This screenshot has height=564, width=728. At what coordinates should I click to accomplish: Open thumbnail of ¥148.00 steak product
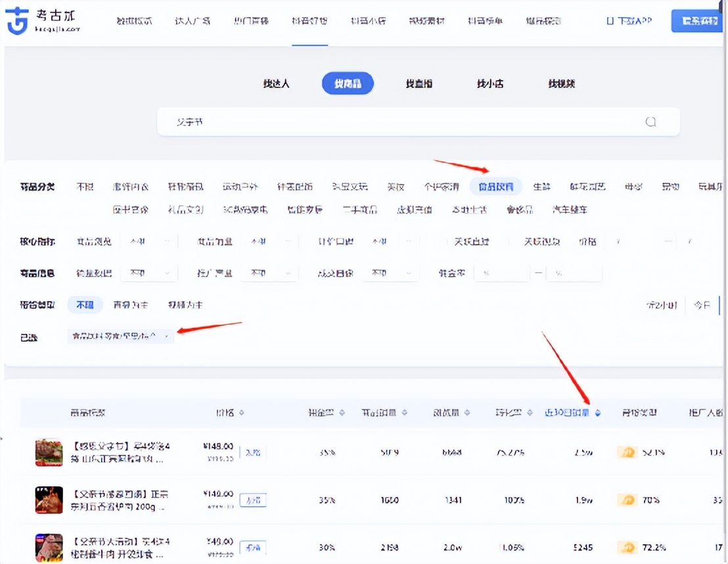[x=49, y=452]
